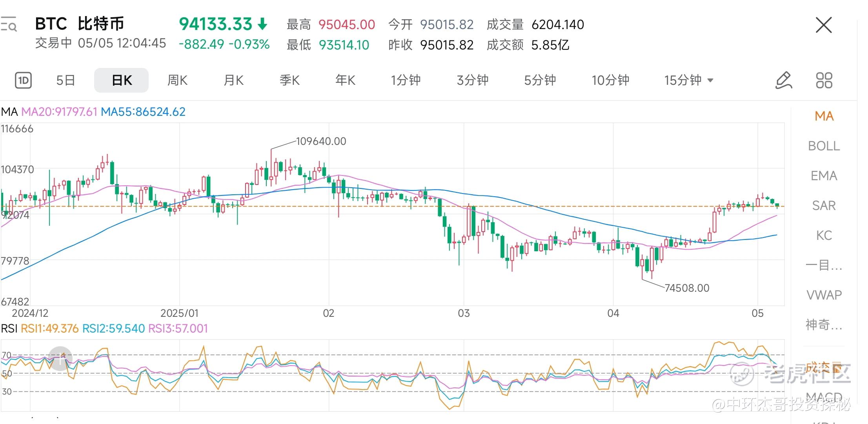868x424 pixels.
Task: Tap the round plus button on RSI panel
Action: coord(60,358)
